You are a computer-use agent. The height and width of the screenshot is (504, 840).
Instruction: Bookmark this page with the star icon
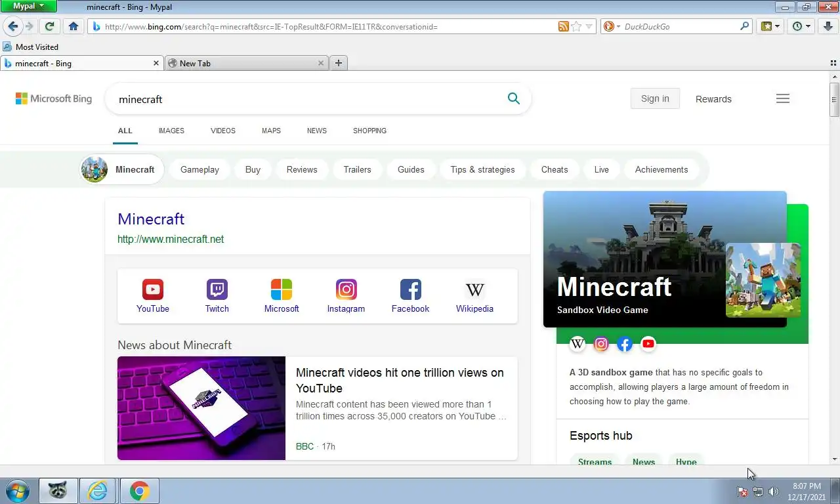pyautogui.click(x=576, y=26)
